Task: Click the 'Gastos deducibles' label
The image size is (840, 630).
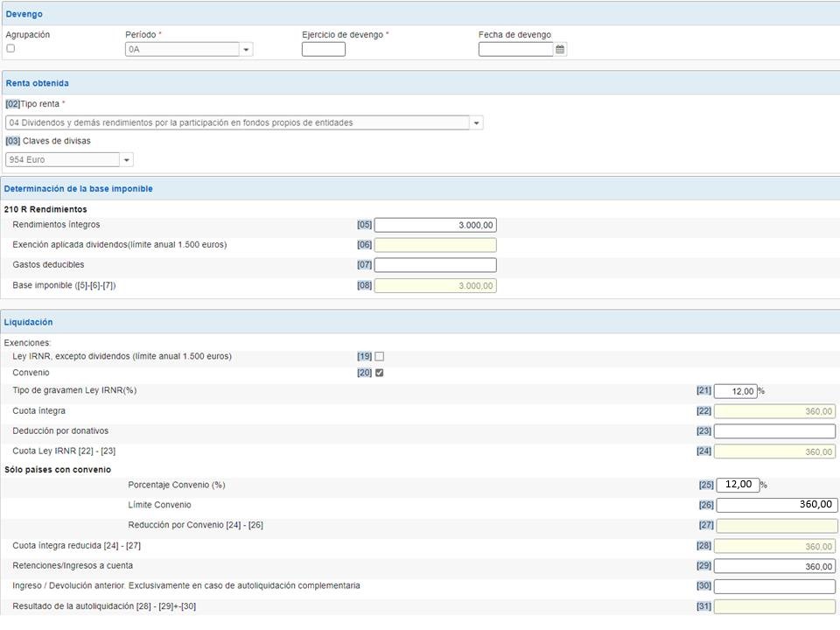Action: [x=48, y=264]
